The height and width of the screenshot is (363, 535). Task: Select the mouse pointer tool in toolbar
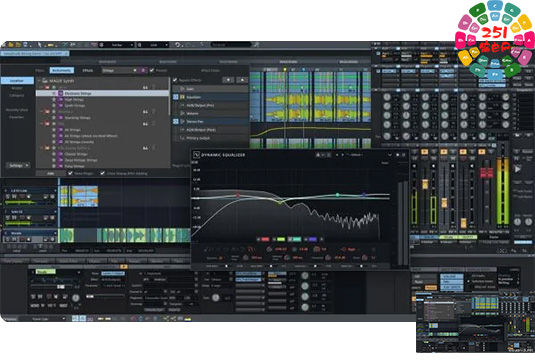[x=40, y=45]
